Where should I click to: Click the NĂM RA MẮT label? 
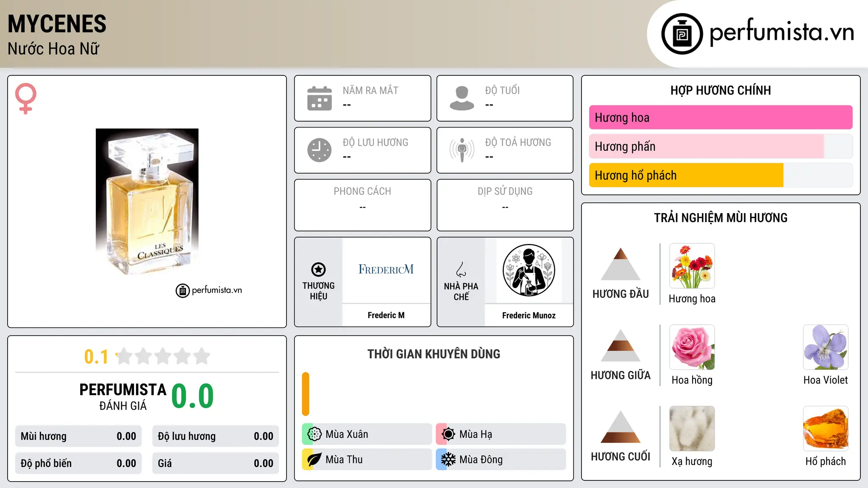(370, 90)
